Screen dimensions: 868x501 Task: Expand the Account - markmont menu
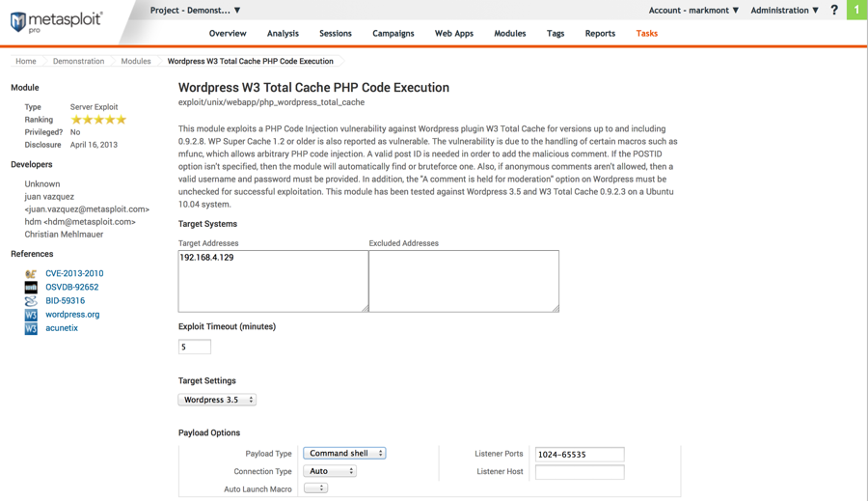(x=693, y=10)
